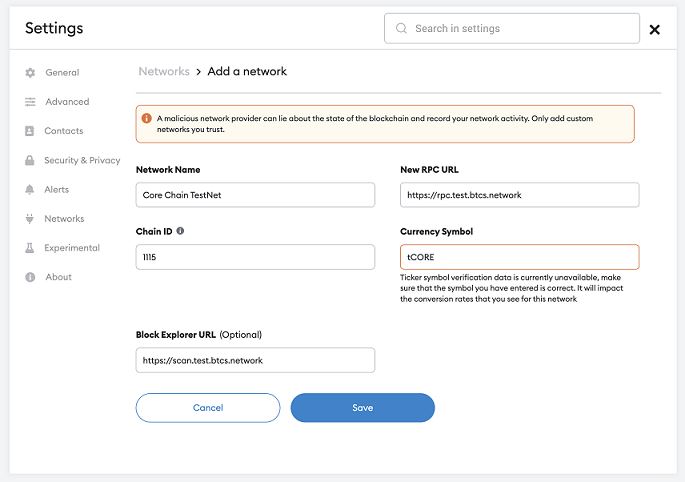Click the Security & Privacy lock icon
This screenshot has width=685, height=482.
point(30,160)
